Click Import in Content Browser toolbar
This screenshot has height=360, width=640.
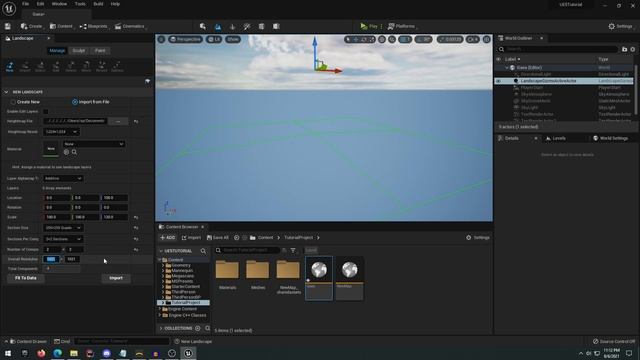click(191, 238)
